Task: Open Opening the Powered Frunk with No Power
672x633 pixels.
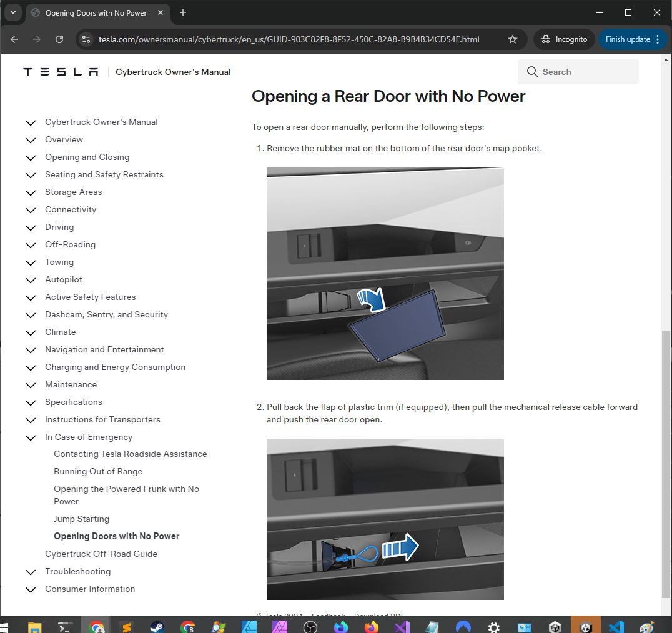Action: tap(126, 495)
